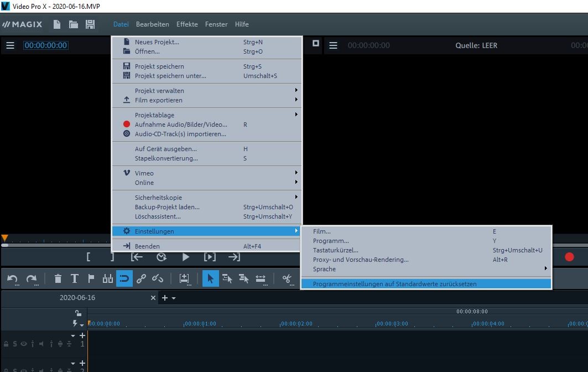The width and height of the screenshot is (588, 372).
Task: Toggle the magnet object snapping
Action: (124, 278)
